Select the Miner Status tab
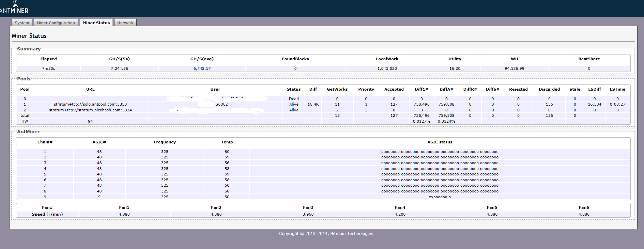Image resolution: width=644 pixels, height=249 pixels. (x=96, y=23)
